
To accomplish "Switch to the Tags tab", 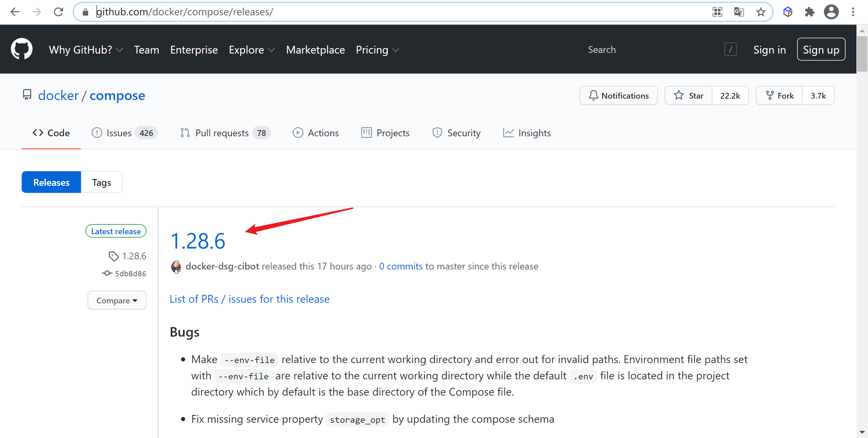I will (101, 182).
